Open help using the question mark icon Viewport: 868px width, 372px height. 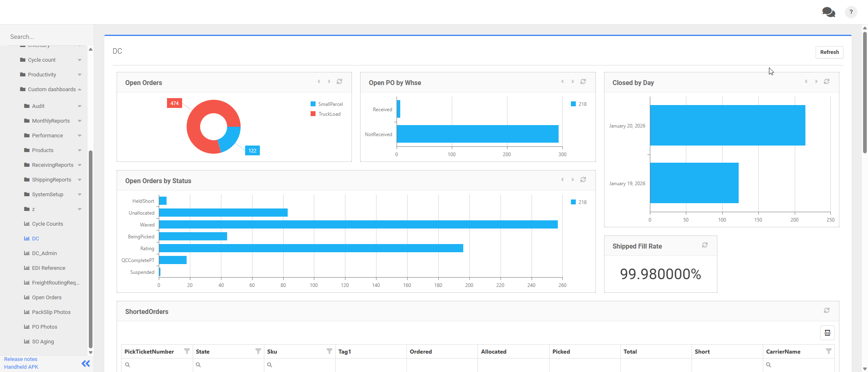coord(851,12)
